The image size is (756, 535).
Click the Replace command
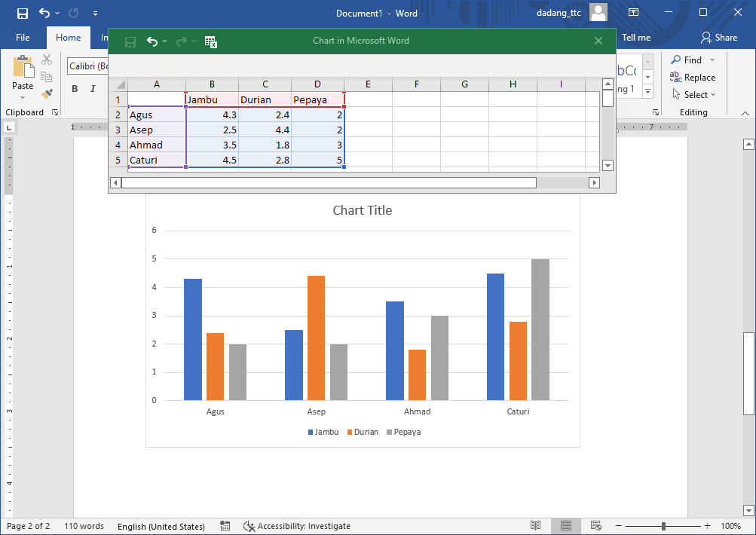click(x=693, y=77)
